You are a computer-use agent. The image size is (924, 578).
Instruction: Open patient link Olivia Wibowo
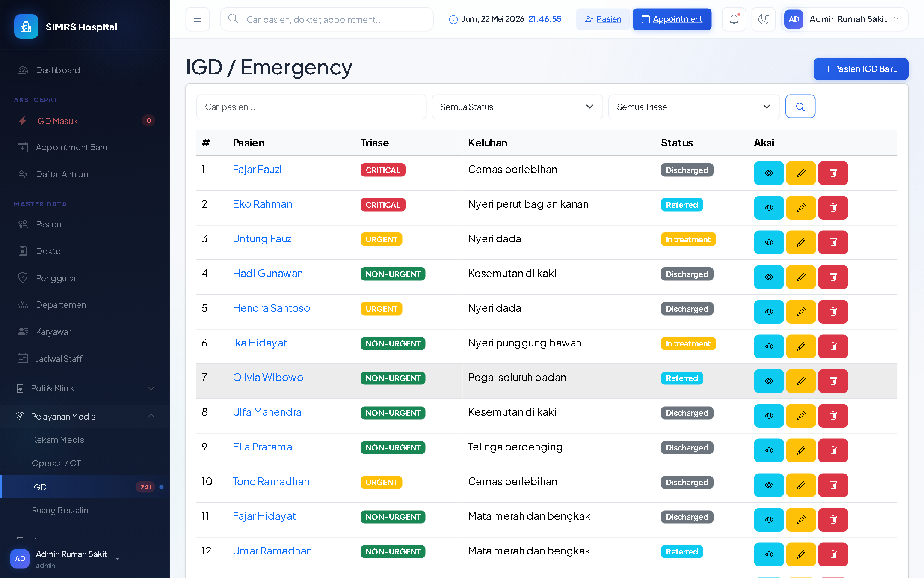tap(268, 378)
